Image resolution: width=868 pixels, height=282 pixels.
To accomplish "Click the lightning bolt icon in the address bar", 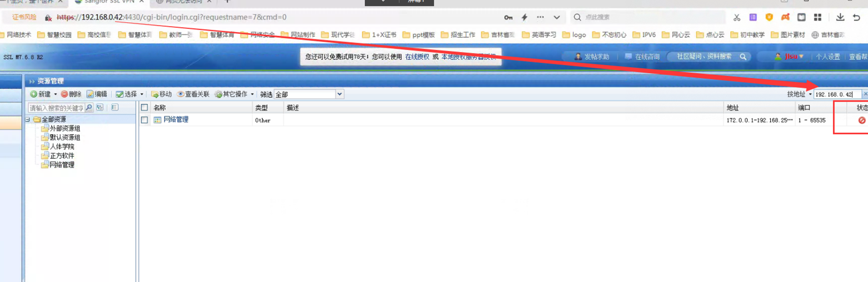I will coord(524,17).
